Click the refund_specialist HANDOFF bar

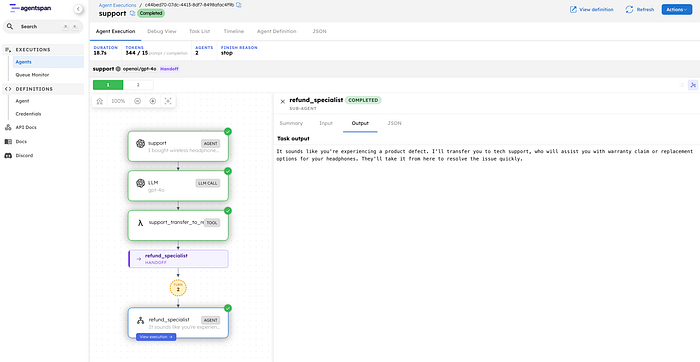tap(178, 259)
